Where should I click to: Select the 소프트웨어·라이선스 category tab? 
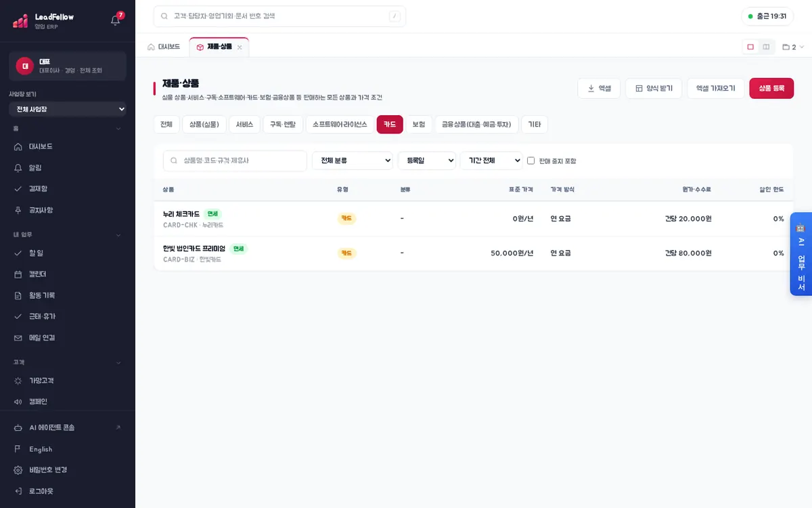340,125
